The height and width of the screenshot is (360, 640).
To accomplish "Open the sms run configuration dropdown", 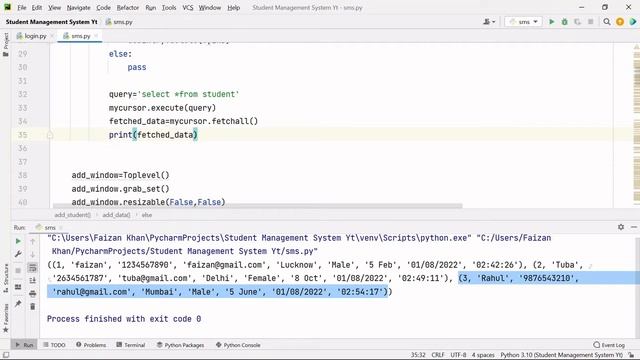I will [x=523, y=22].
